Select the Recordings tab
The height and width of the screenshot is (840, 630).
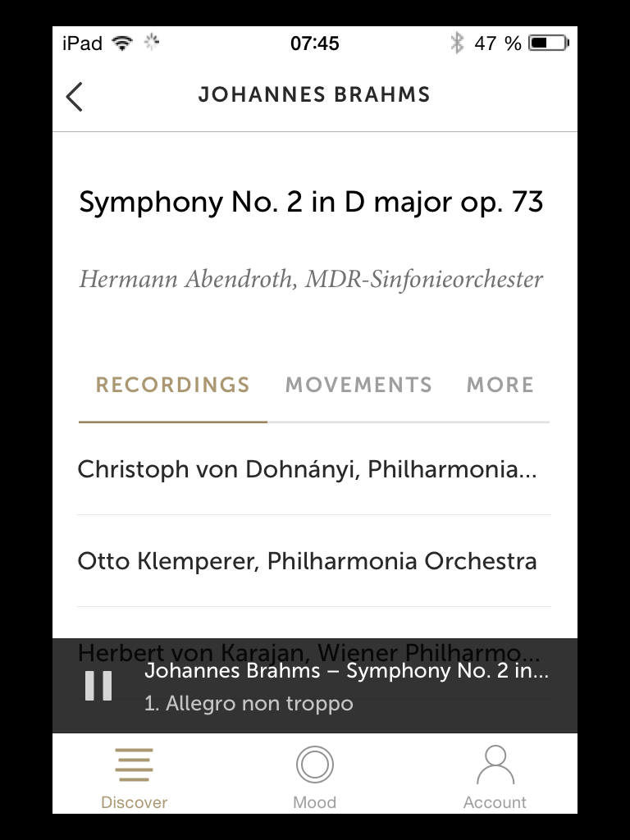coord(172,385)
